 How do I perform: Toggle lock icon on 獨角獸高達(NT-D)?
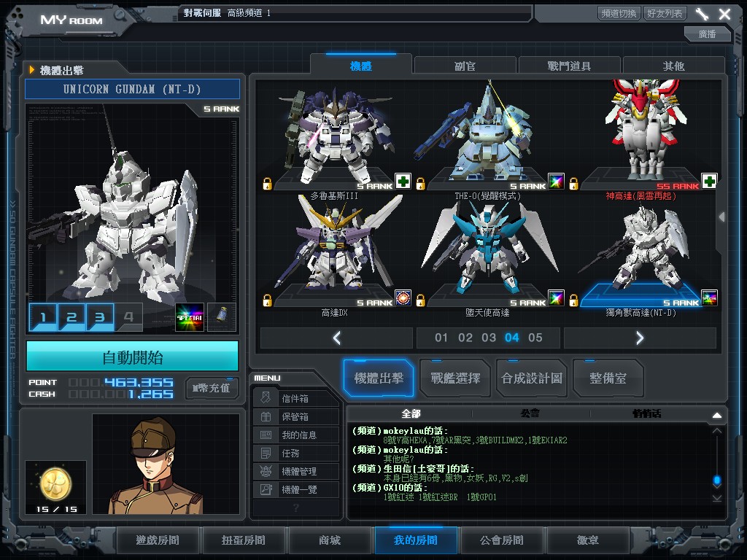coord(573,300)
